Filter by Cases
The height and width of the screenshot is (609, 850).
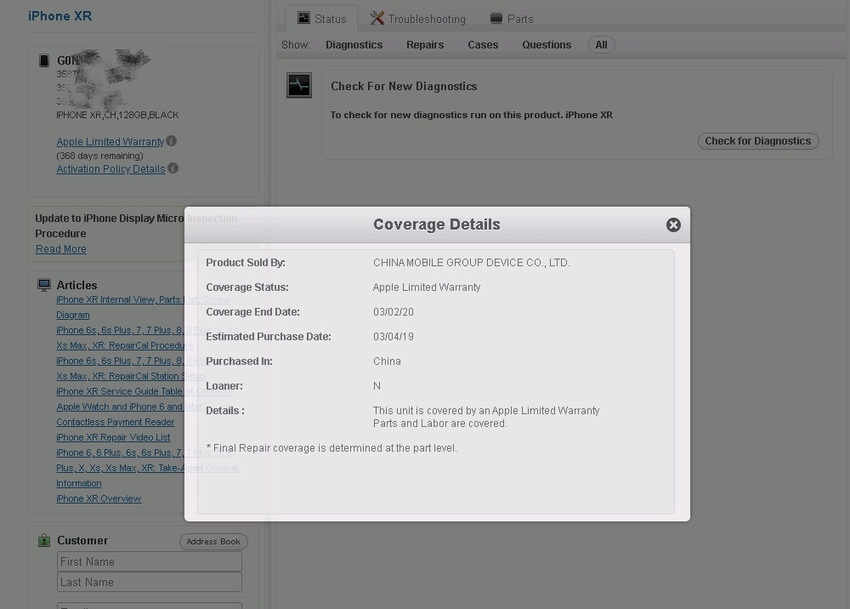(x=482, y=45)
